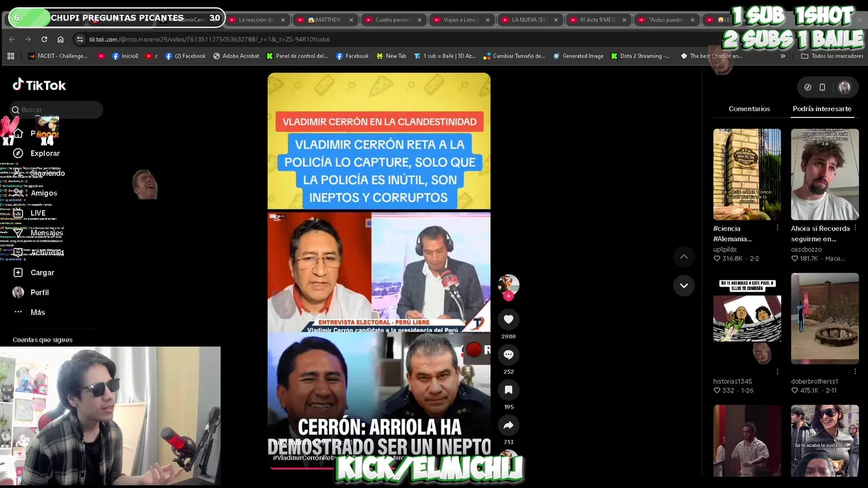This screenshot has width=868, height=488.
Task: Open Inicio0 Facebook bookmark
Action: pos(125,56)
